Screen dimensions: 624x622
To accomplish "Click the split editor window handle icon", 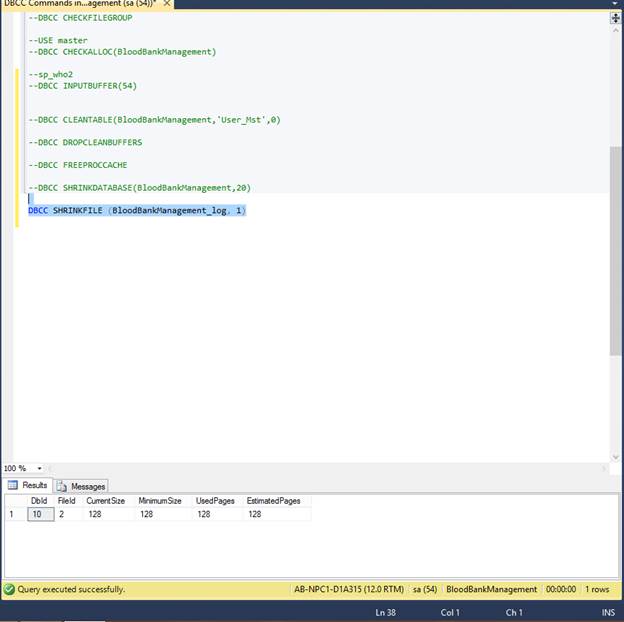I will pyautogui.click(x=616, y=18).
